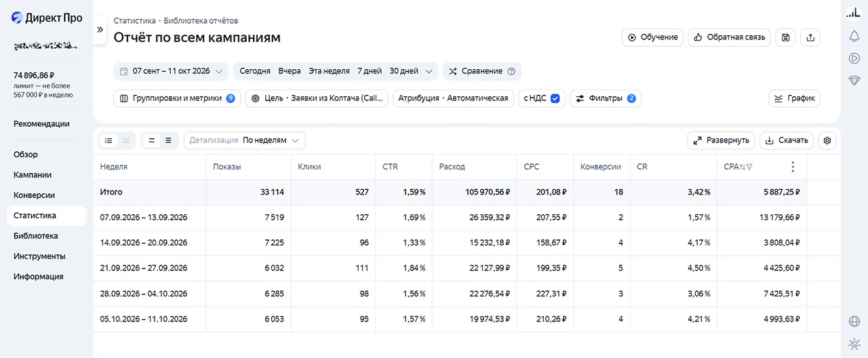Click the CPA column filter funnel icon
Screen dimensions: 868x358
click(749, 167)
